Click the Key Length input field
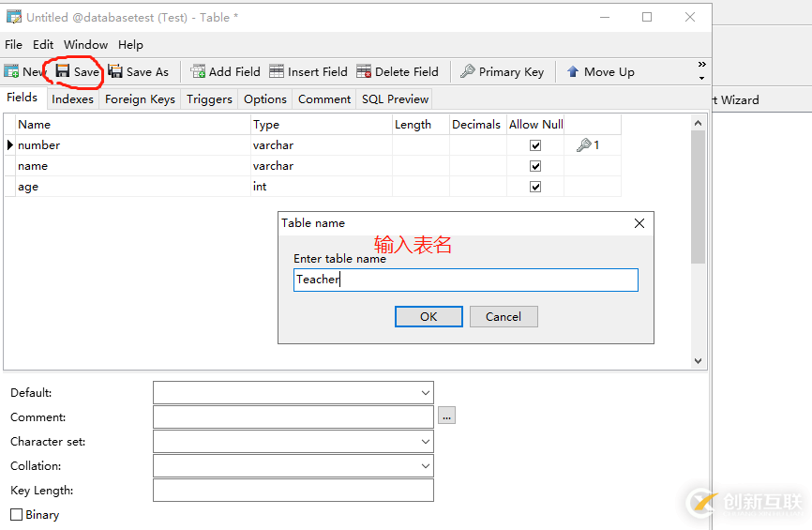The height and width of the screenshot is (530, 812). coord(293,490)
